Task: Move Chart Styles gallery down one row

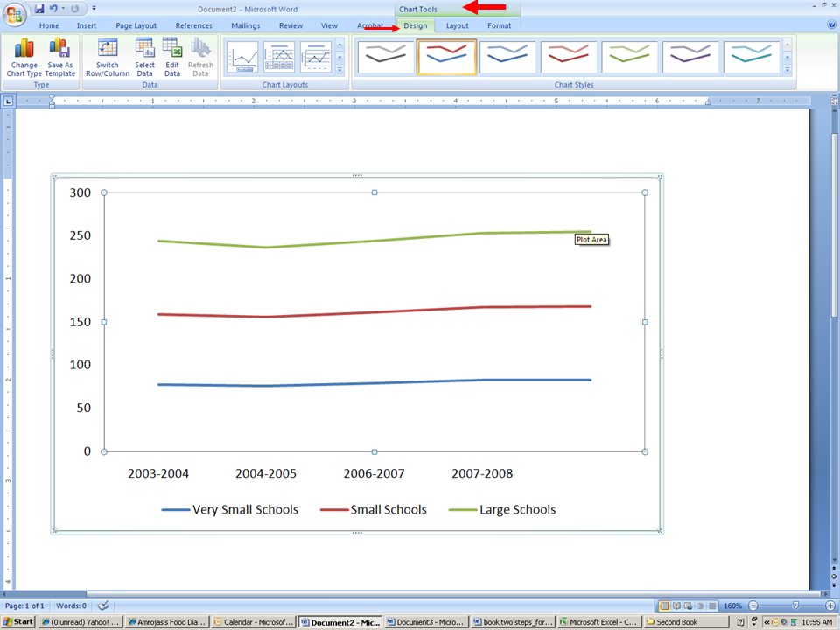Action: 787,58
